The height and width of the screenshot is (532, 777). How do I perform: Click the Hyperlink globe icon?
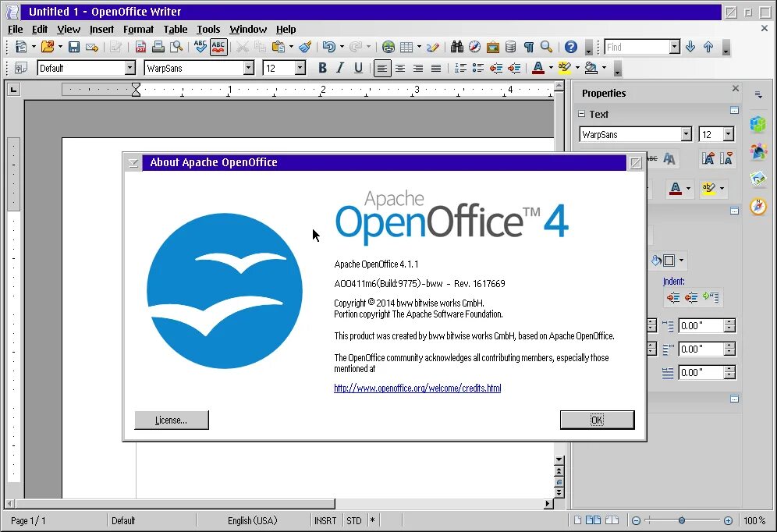click(388, 47)
